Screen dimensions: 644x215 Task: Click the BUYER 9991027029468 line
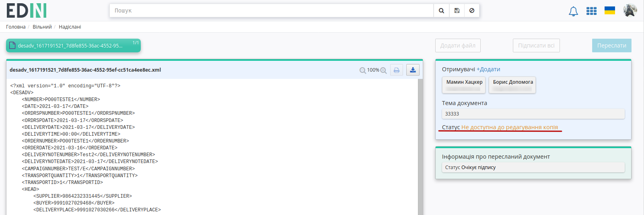coord(74,203)
